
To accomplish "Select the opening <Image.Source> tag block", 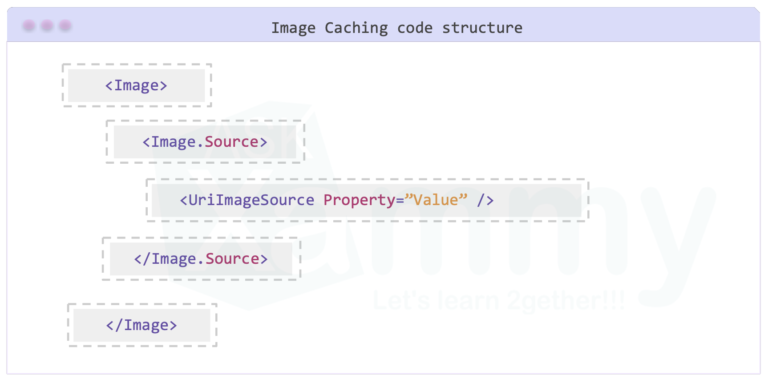I will [x=205, y=142].
